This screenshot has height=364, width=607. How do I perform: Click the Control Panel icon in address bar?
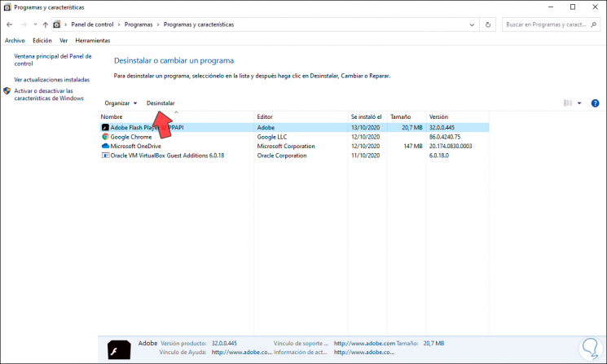(x=57, y=24)
